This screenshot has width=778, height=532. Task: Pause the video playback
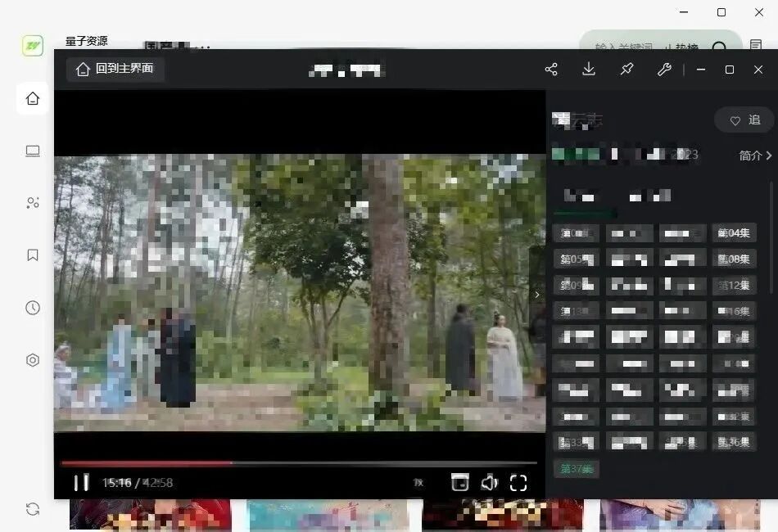[81, 482]
